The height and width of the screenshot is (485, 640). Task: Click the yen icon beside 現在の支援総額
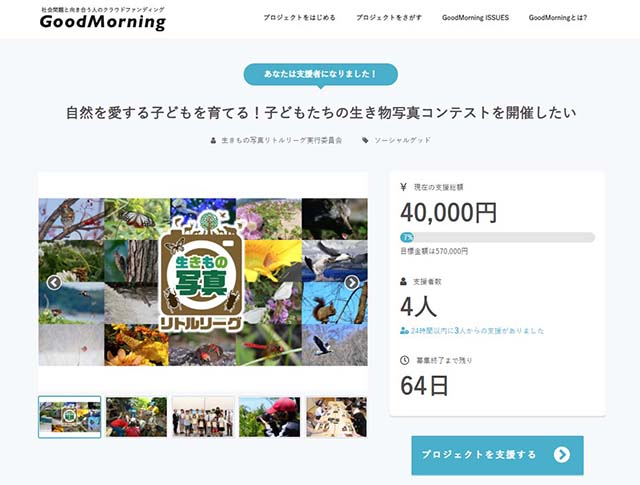pyautogui.click(x=404, y=187)
